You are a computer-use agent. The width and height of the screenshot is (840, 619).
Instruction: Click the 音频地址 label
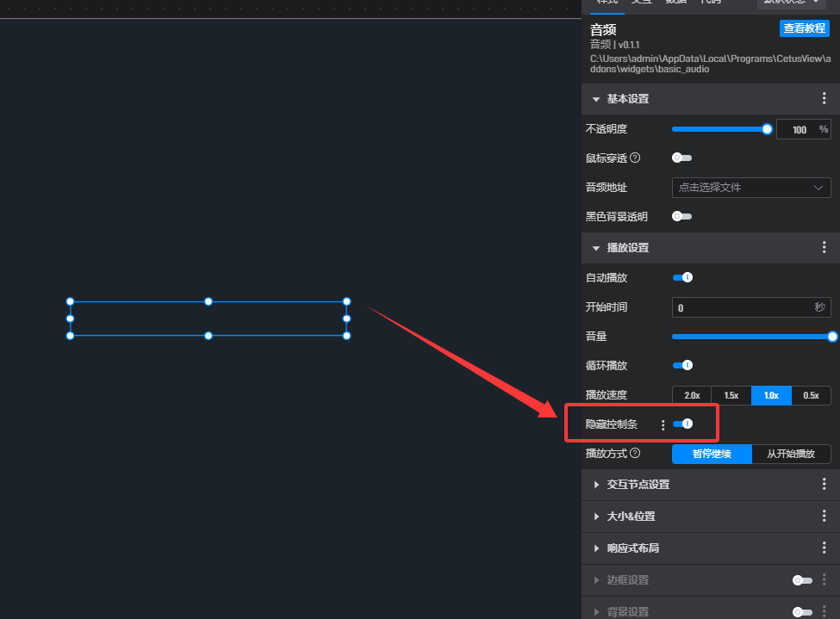pos(607,188)
